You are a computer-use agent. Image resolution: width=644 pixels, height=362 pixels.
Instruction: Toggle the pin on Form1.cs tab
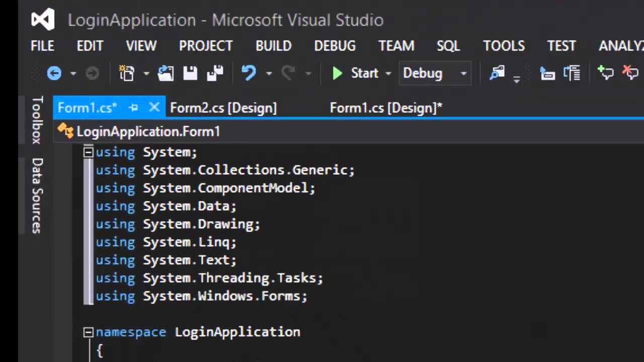pyautogui.click(x=133, y=108)
